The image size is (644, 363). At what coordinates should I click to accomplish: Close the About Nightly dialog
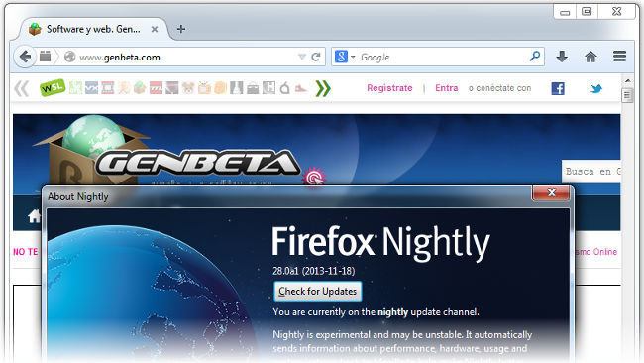click(551, 192)
